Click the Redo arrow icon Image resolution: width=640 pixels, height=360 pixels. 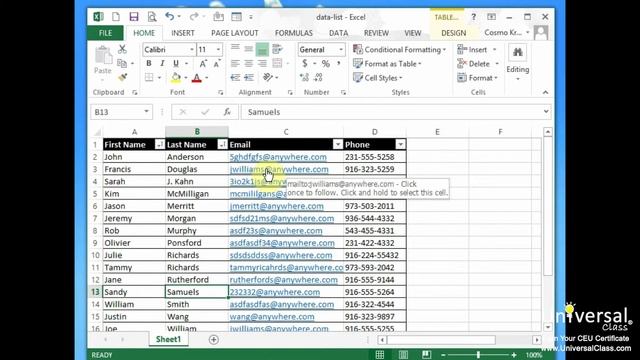(194, 17)
